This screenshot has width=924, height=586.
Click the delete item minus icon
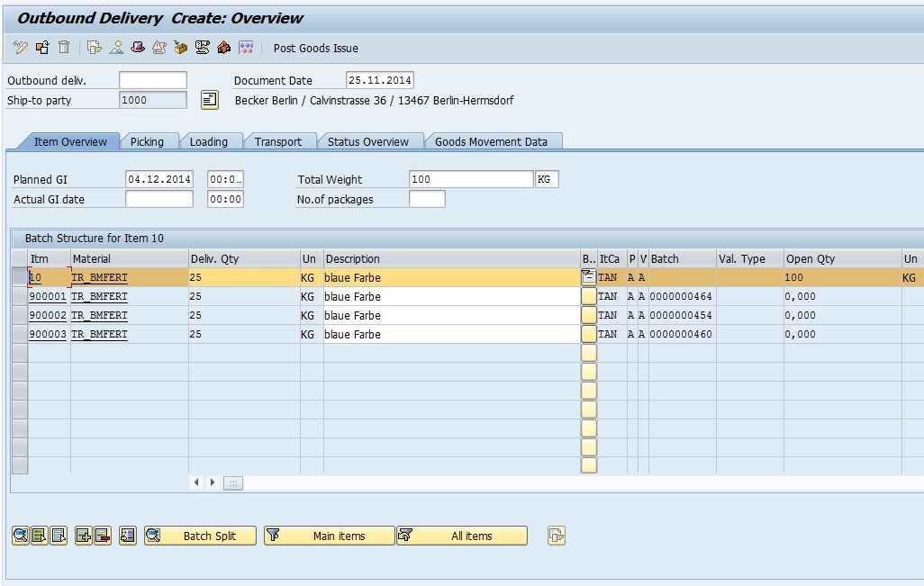click(x=103, y=536)
